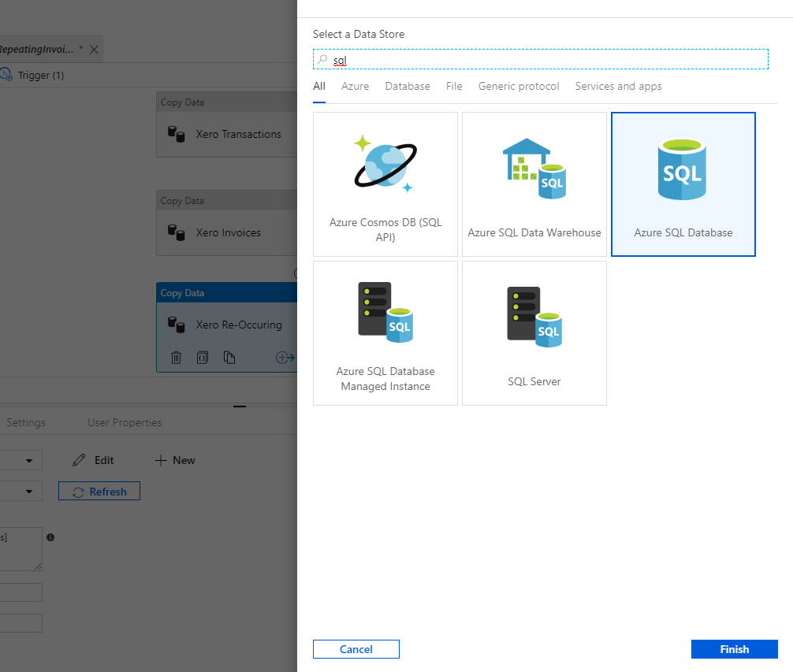Click the Xero Transactions database icon
793x672 pixels.
tap(176, 134)
